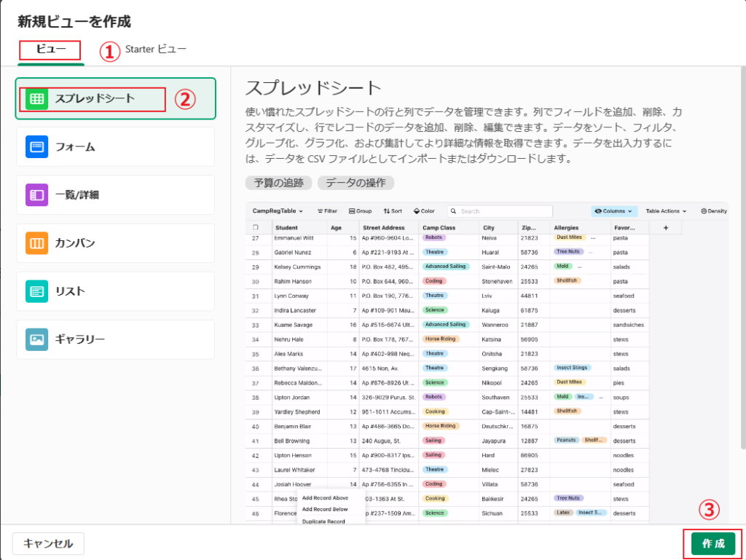Select the Gallery (ギャラリー) image icon
The height and width of the screenshot is (560, 746).
(x=37, y=339)
